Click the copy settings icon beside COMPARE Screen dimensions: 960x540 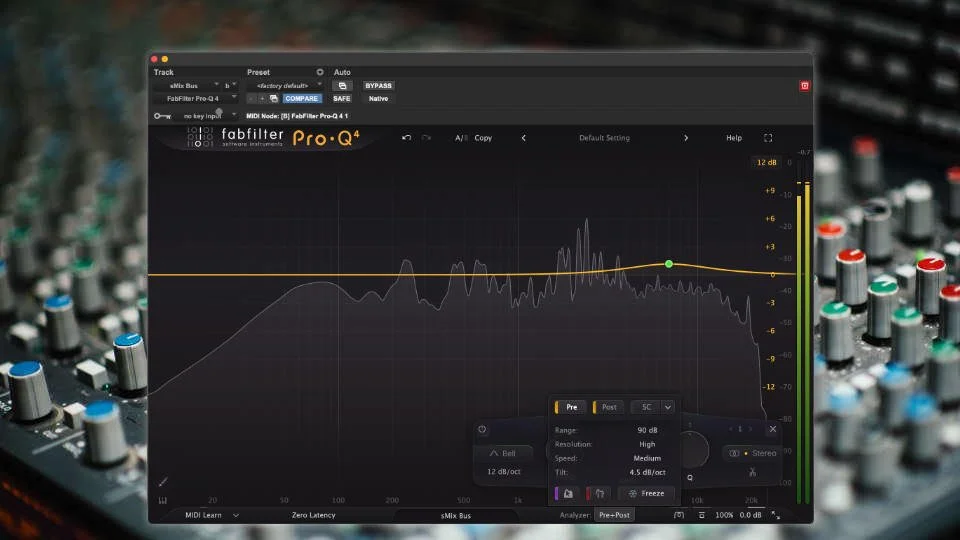pyautogui.click(x=274, y=99)
